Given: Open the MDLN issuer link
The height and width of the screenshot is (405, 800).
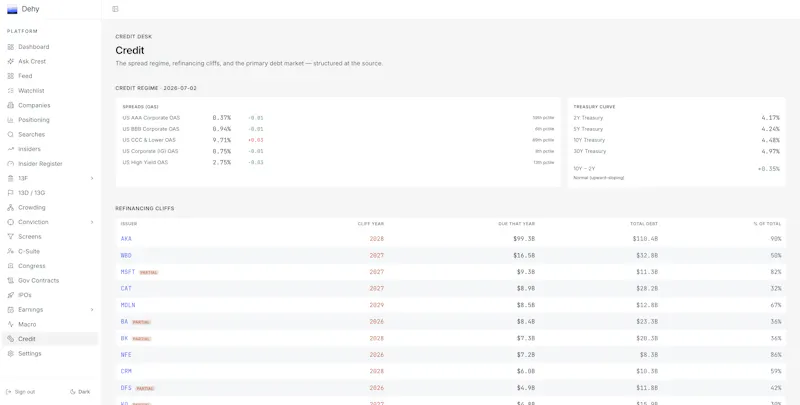Looking at the screenshot, I should pos(128,305).
